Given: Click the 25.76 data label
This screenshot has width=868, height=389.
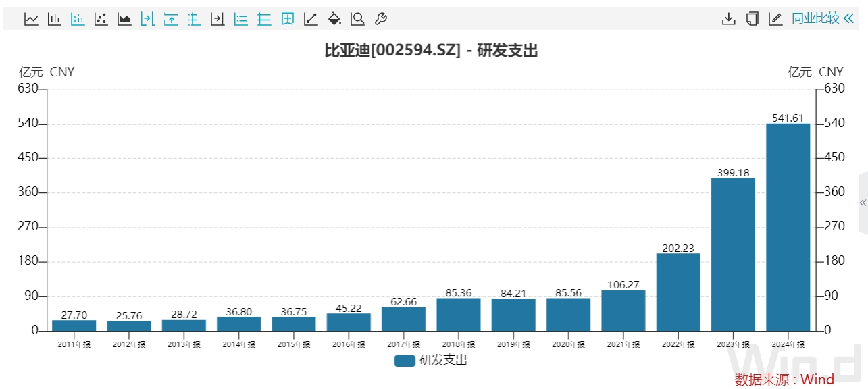Looking at the screenshot, I should pos(130,316).
